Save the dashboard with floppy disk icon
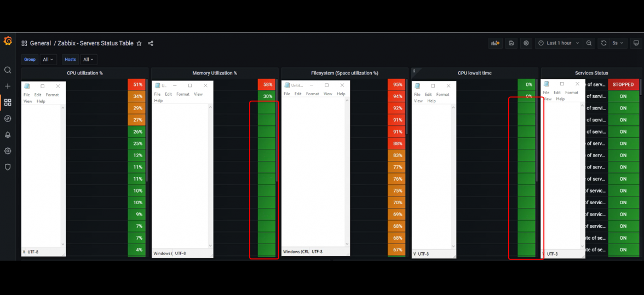Screen dimensions: 644x295 tap(511, 43)
